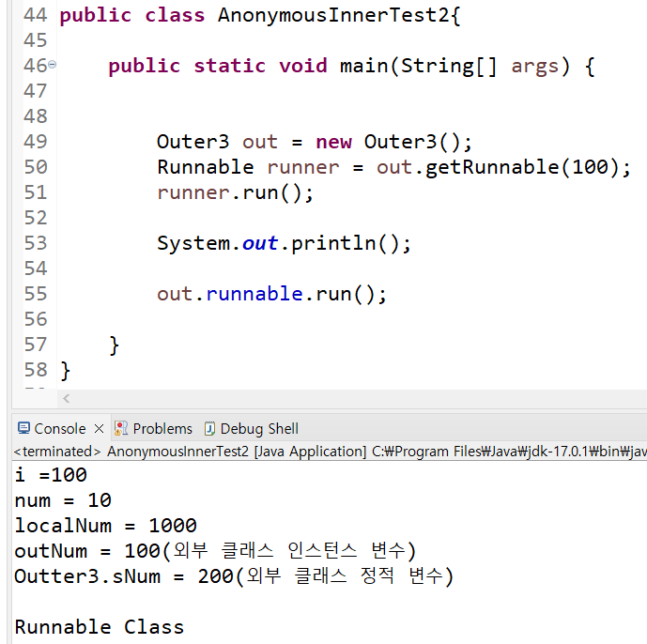Click console output 'localNum = 1000'
Viewport: 647px width, 644px height.
(x=105, y=526)
